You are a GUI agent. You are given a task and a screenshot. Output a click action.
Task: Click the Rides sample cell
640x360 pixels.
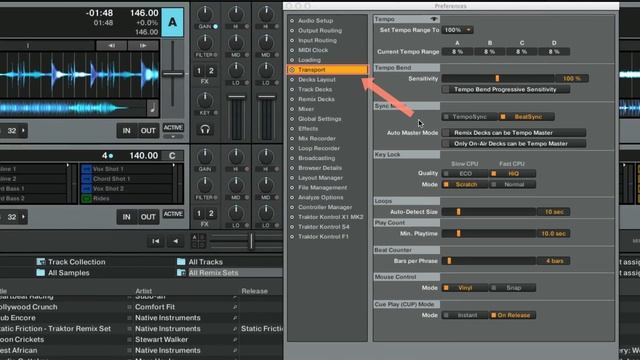click(127, 198)
